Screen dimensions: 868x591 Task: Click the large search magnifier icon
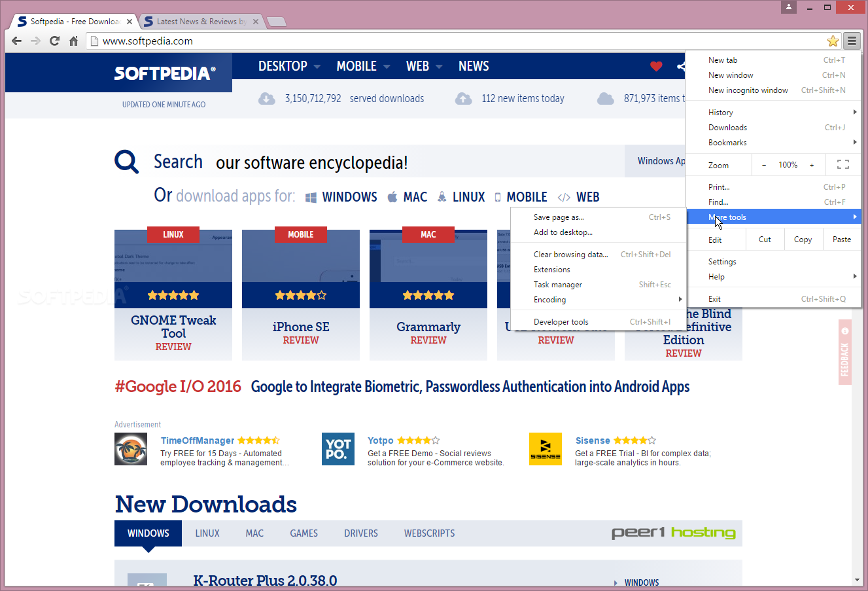point(126,161)
